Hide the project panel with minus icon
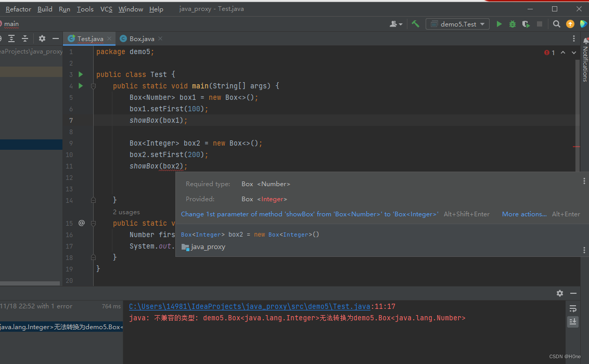The width and height of the screenshot is (589, 364). (x=56, y=38)
